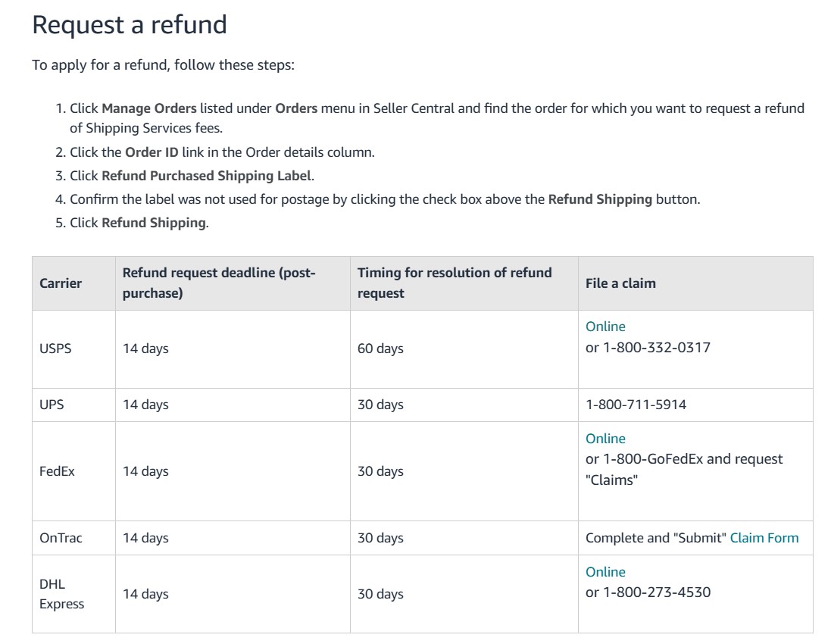Click the USPS phone number 1-800-332-0317
Viewport: 831px width, 644px height.
[x=657, y=348]
